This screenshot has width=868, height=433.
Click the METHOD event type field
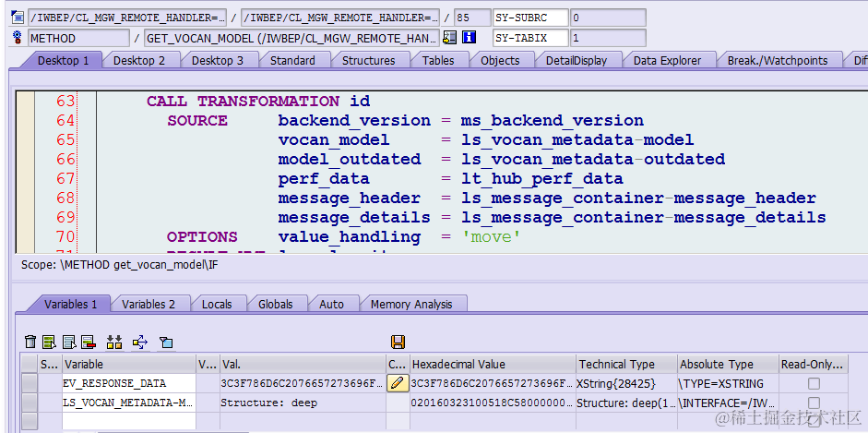78,38
